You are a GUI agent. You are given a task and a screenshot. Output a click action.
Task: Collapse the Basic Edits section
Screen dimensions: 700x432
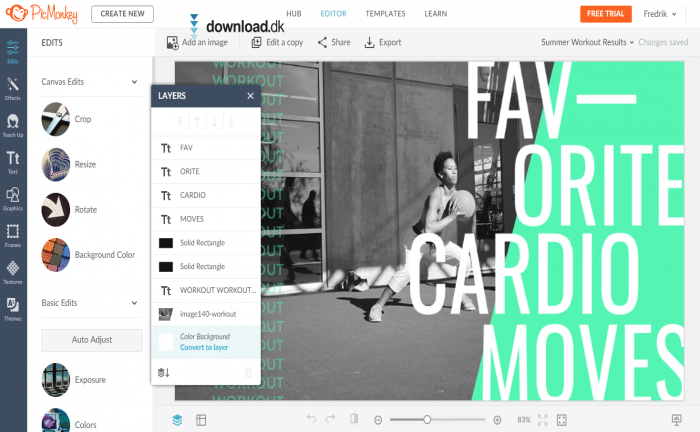pos(135,301)
